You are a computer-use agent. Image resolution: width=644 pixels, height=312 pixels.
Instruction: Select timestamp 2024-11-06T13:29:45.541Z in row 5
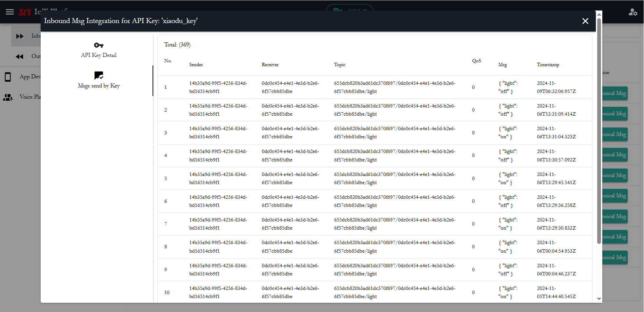(x=556, y=179)
